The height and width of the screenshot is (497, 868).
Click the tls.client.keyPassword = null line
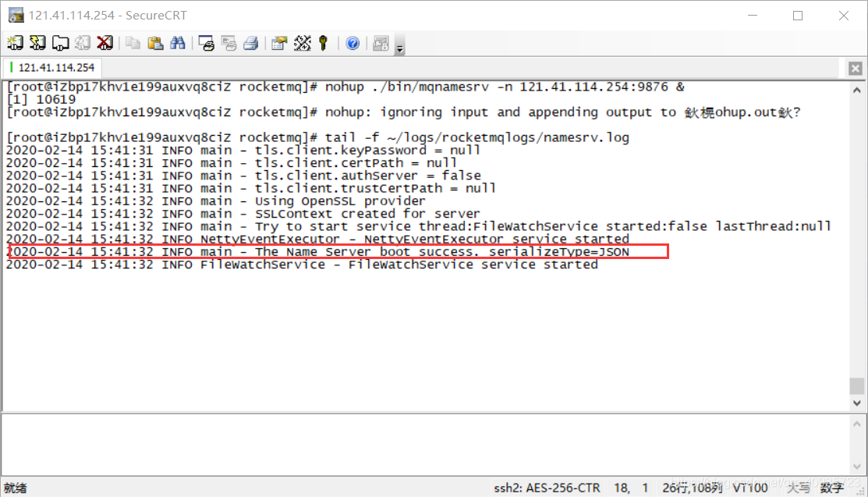[x=243, y=150]
